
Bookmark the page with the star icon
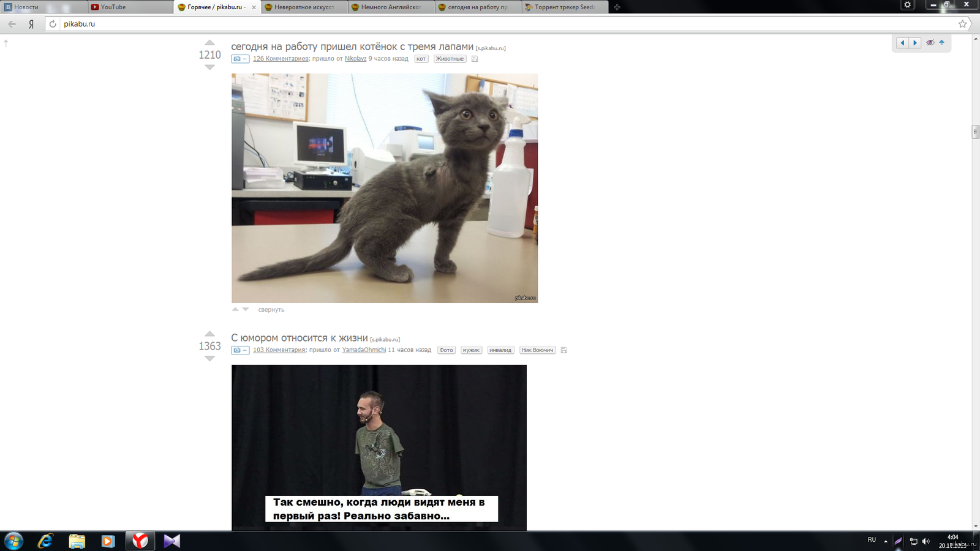[x=962, y=24]
